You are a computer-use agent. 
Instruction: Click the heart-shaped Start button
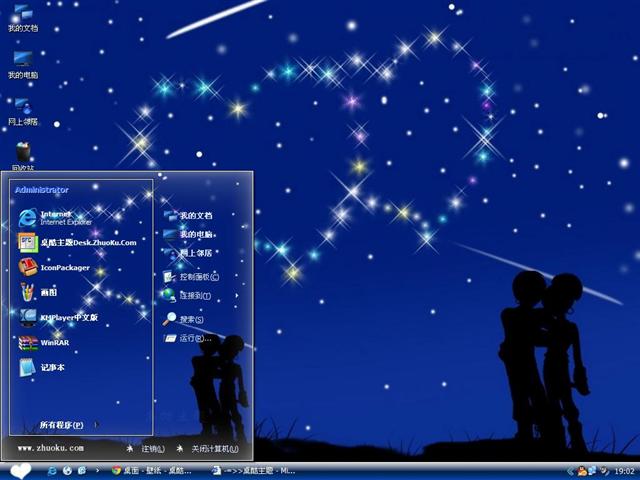(x=20, y=470)
